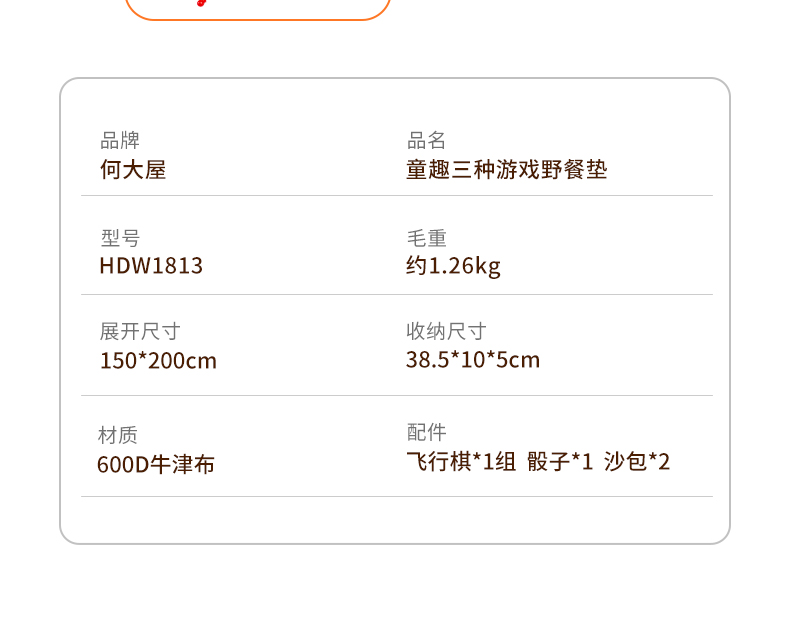Select the material value 600D牛津布

156,464
